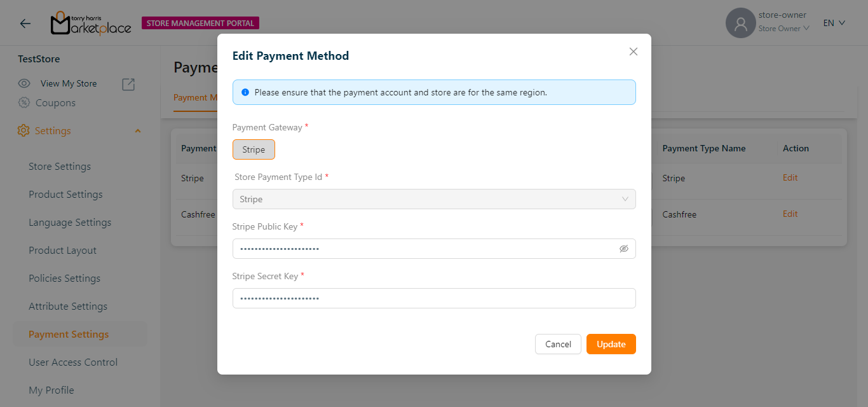868x407 pixels.
Task: Click the Cancel button
Action: 558,344
